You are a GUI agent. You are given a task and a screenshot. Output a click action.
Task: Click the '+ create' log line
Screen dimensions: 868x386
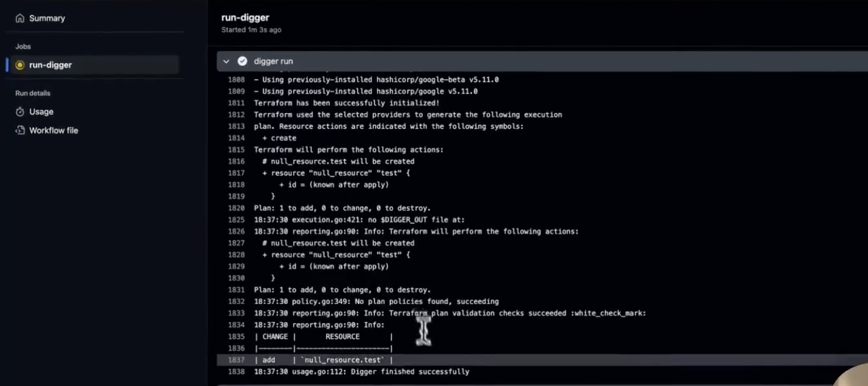pos(279,138)
